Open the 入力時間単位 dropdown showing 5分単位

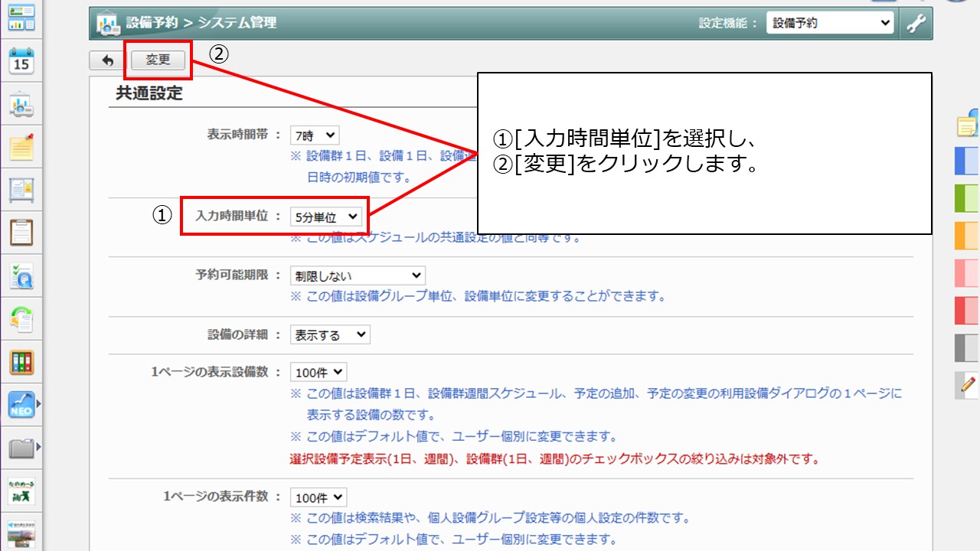tap(325, 217)
